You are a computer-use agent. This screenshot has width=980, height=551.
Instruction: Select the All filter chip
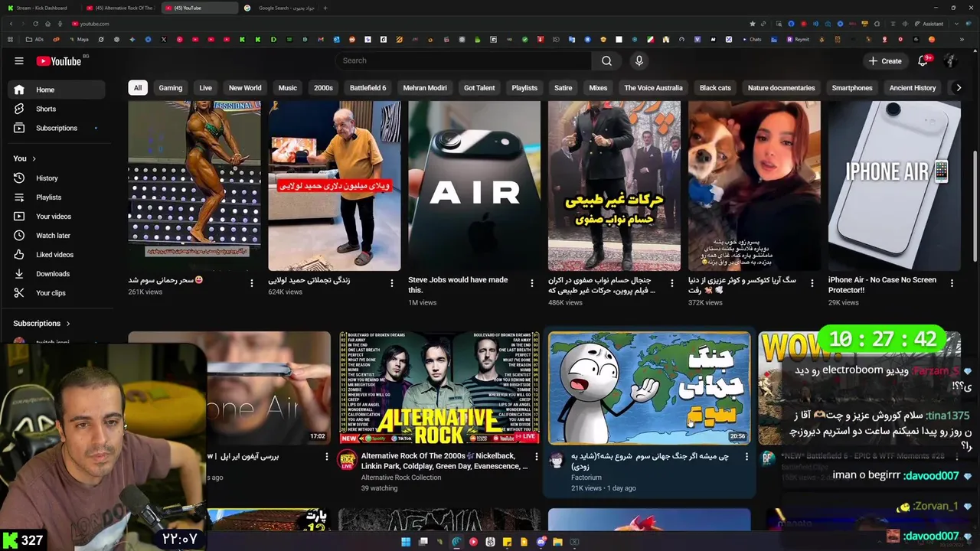(x=137, y=88)
